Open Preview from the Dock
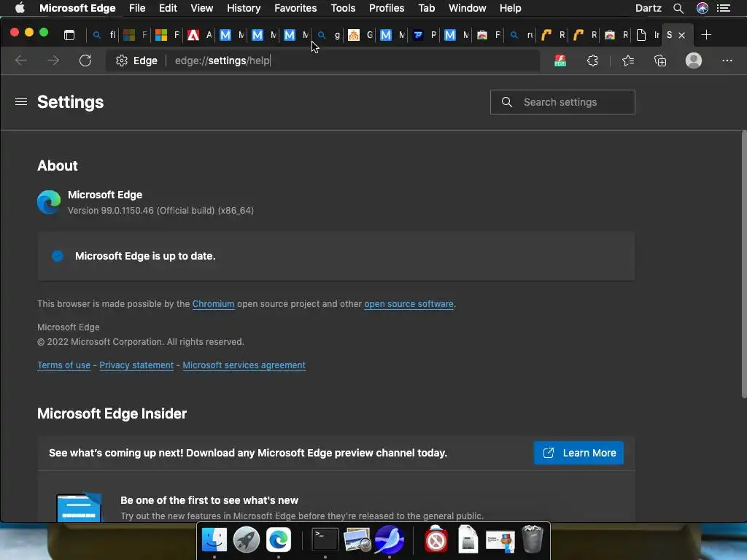Screen dimensions: 747x560 click(x=357, y=540)
